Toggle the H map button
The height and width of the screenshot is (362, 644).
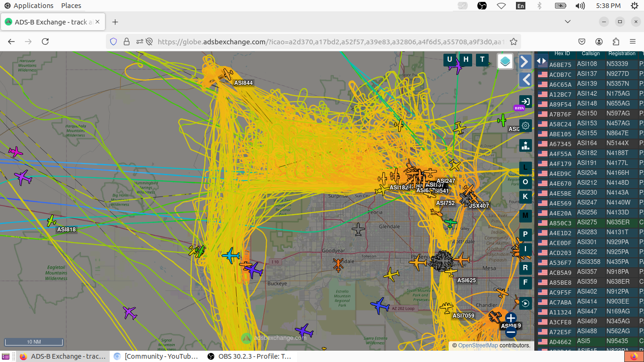(x=466, y=59)
